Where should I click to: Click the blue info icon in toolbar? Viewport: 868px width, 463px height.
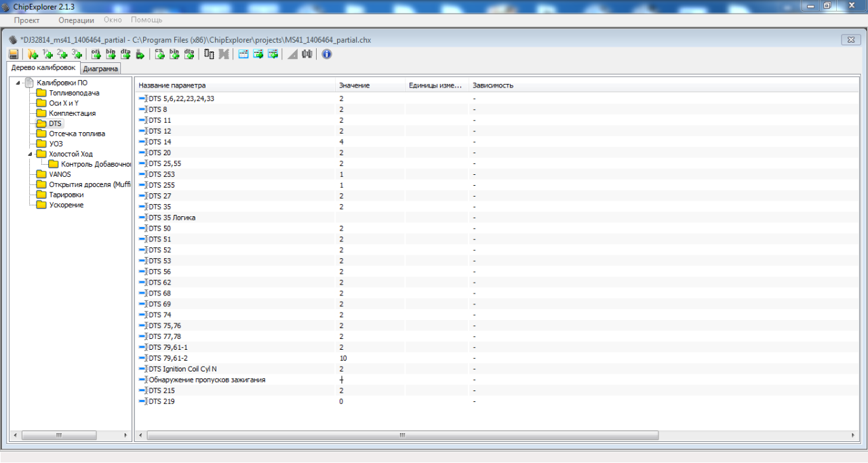coord(327,54)
